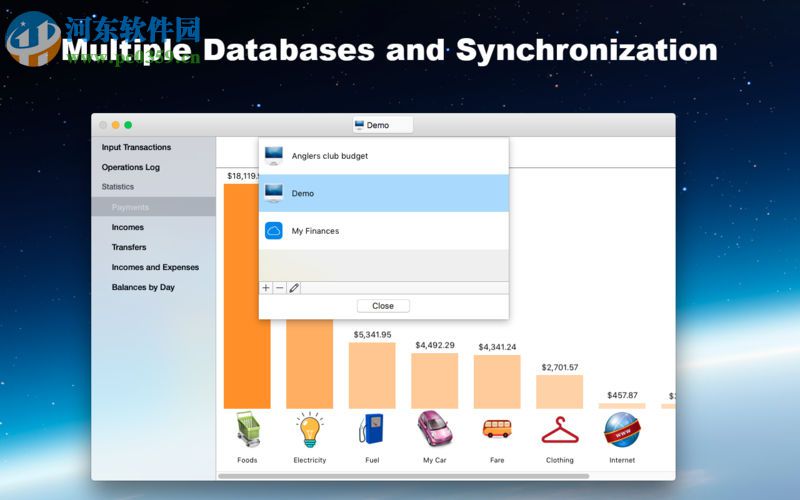
Task: Click the My Car bar worth $4,492.29
Action: (435, 381)
